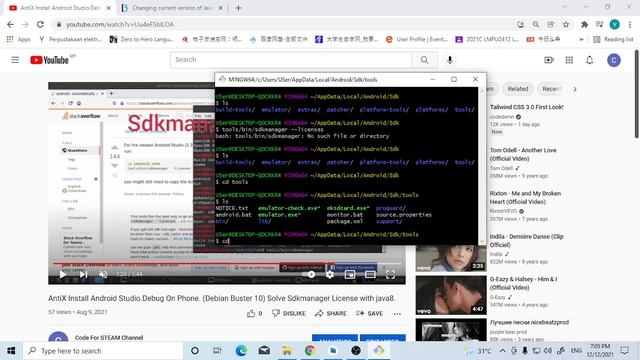Go back in the browser
The image size is (640, 360).
pos(10,24)
